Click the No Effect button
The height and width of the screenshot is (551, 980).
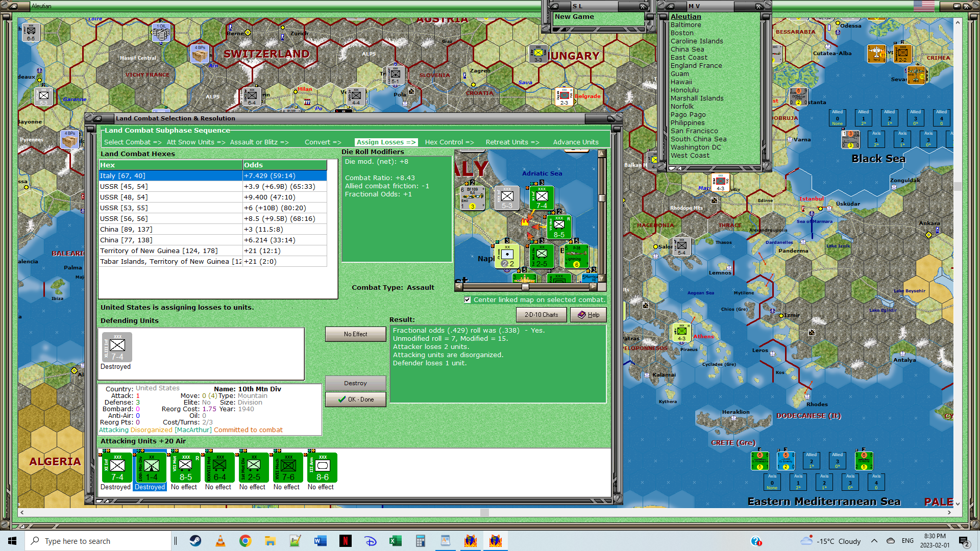point(355,334)
